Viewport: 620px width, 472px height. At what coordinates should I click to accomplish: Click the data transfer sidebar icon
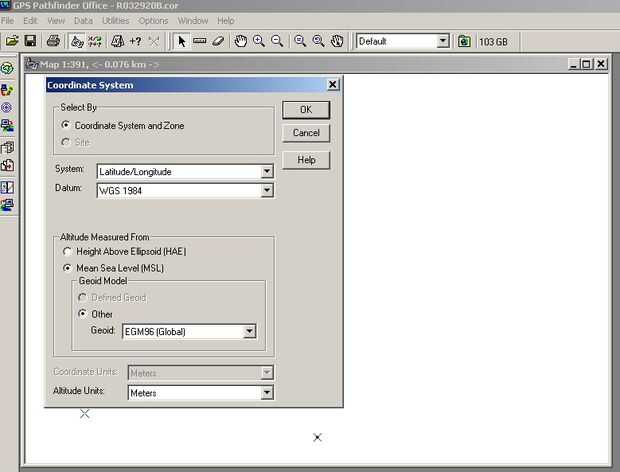point(7,90)
